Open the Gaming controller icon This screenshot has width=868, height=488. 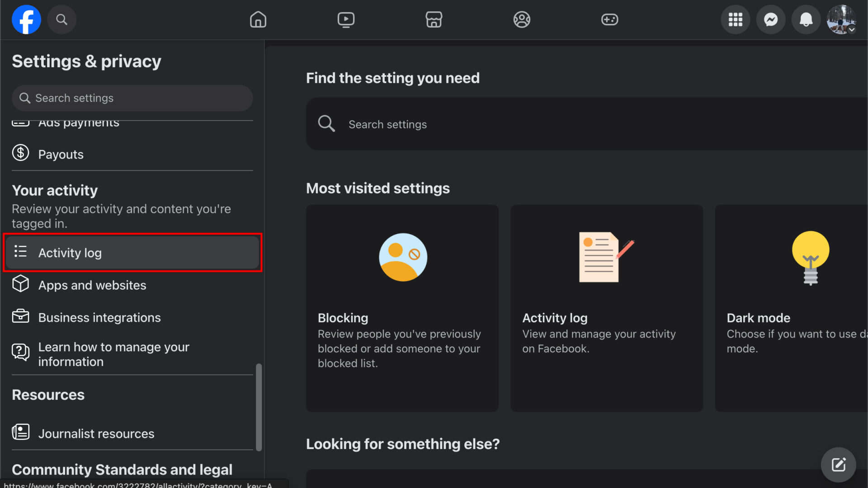[x=609, y=19]
